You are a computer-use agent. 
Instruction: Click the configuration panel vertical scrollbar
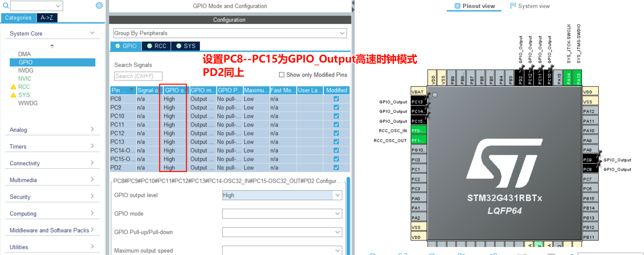[348, 216]
